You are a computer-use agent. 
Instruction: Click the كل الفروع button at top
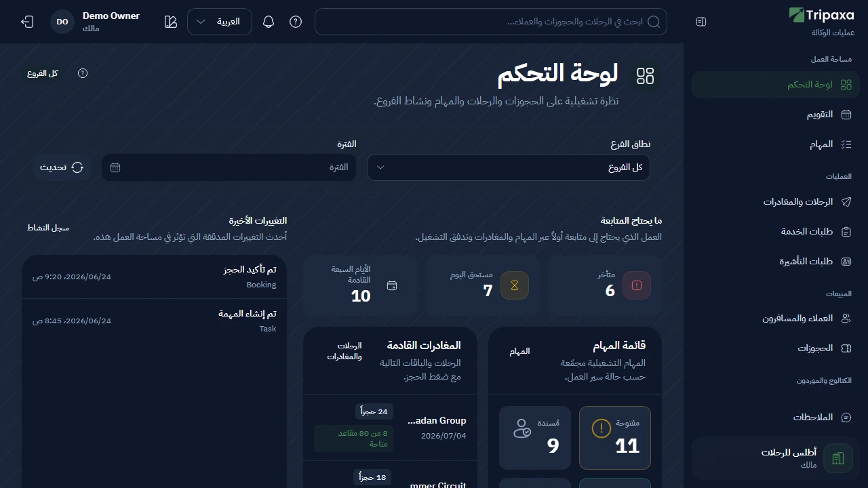tap(43, 73)
